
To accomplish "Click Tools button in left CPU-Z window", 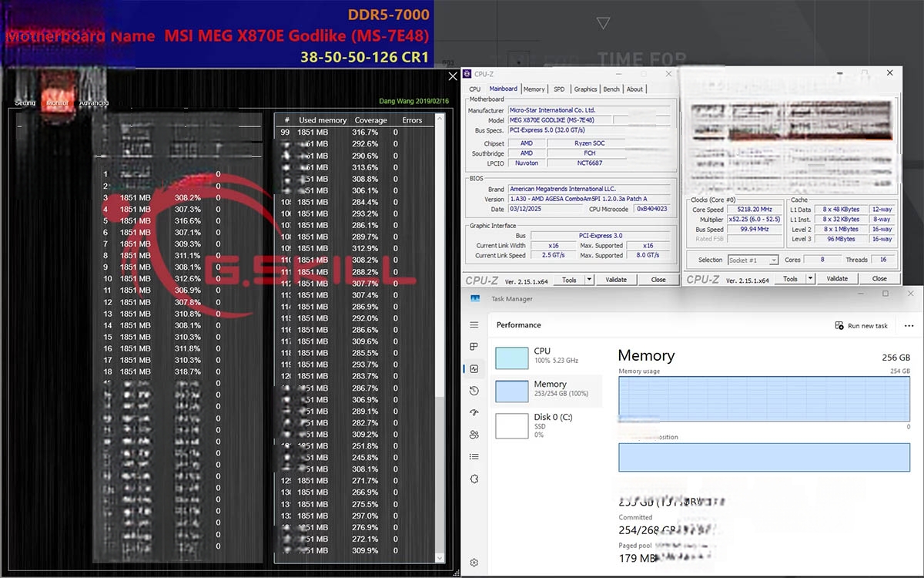I will 569,280.
